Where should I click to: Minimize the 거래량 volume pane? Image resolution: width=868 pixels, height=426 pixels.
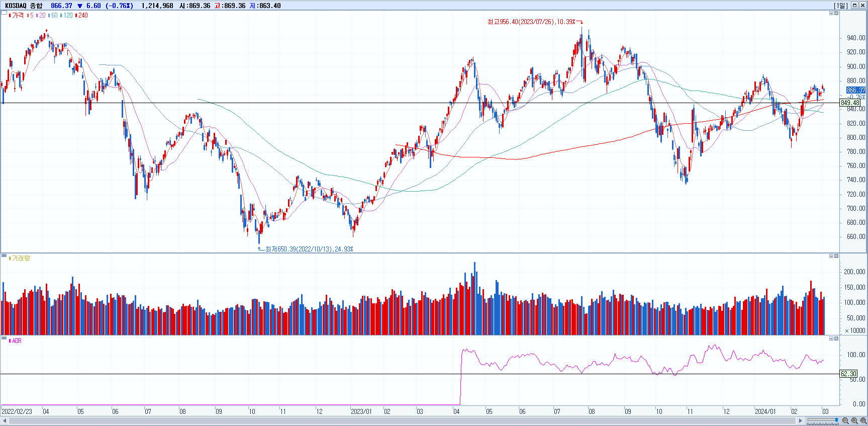click(x=831, y=256)
